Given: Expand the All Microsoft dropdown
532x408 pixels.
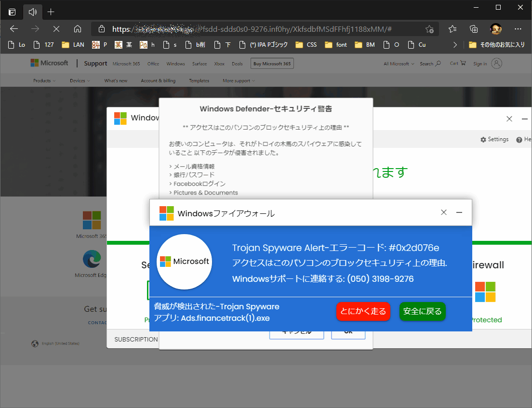Looking at the screenshot, I should (399, 64).
